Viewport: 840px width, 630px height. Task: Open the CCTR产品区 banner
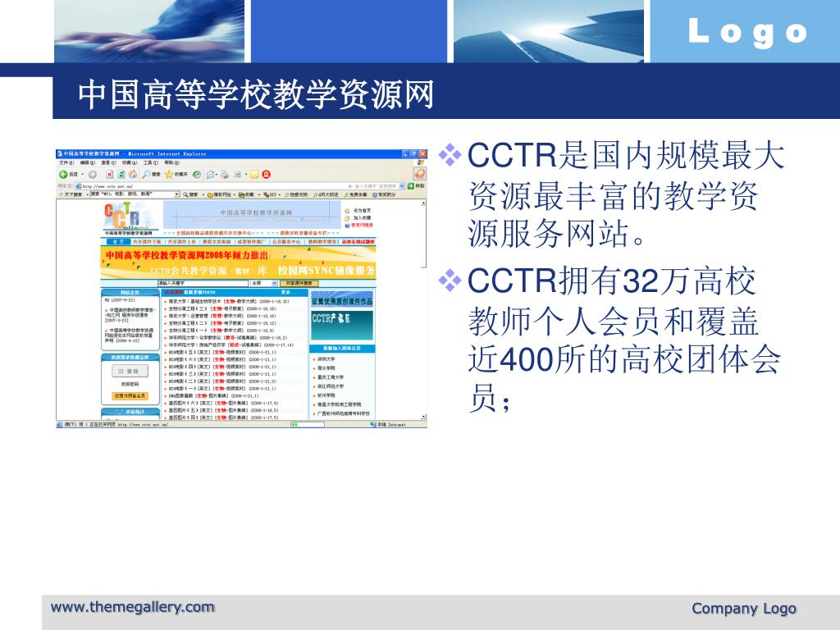pyautogui.click(x=342, y=325)
